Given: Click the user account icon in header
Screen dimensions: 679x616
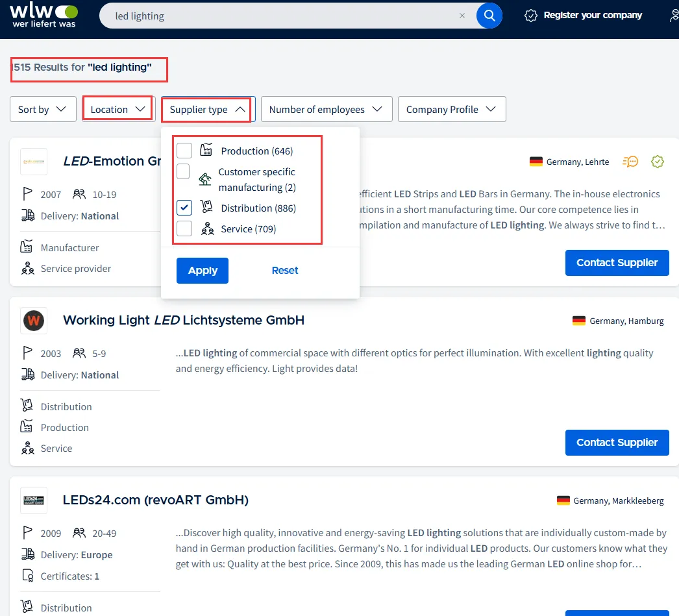Looking at the screenshot, I should [x=674, y=16].
